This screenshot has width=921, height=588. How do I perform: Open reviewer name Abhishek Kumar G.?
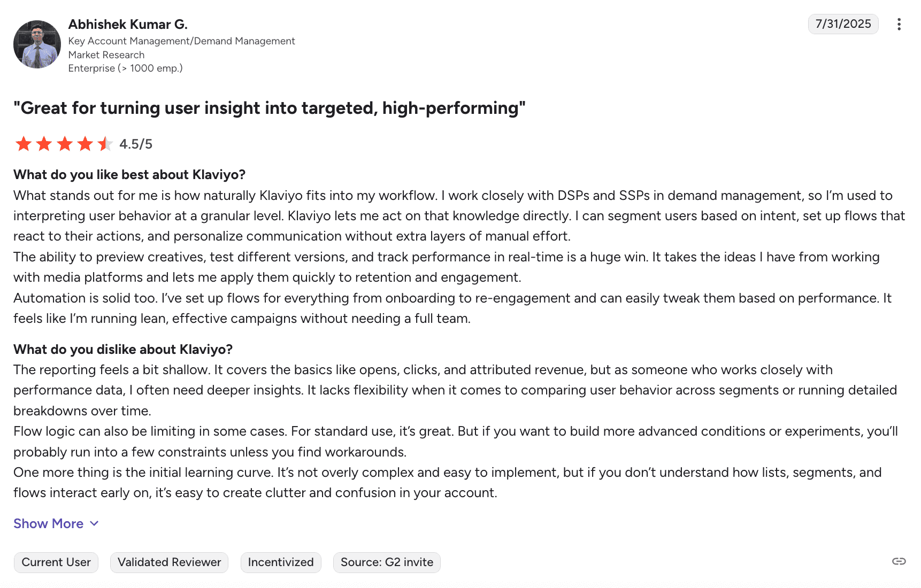click(x=128, y=24)
